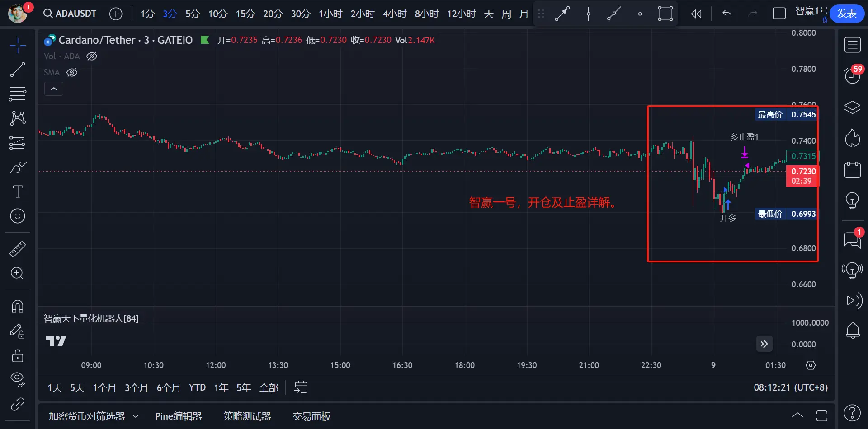Undo the last chart action
This screenshot has height=429, width=868.
tap(727, 14)
